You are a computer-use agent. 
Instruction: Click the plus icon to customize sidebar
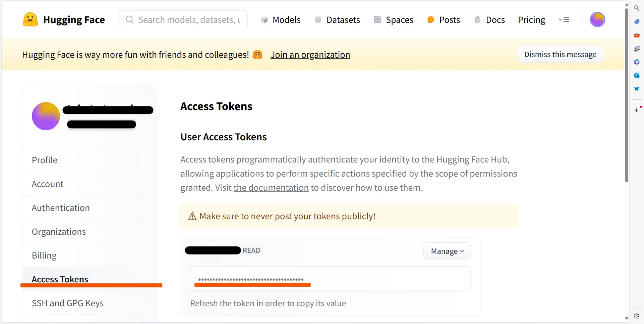pyautogui.click(x=637, y=110)
